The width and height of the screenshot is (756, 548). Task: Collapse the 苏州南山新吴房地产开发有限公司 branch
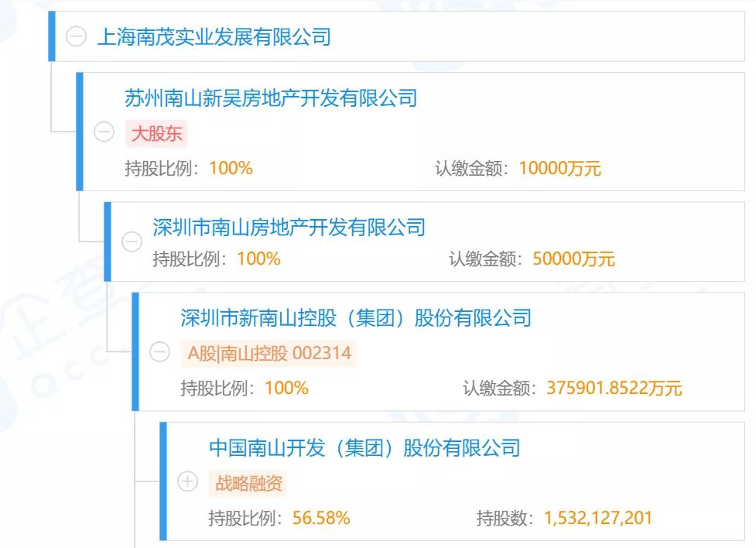(x=102, y=132)
